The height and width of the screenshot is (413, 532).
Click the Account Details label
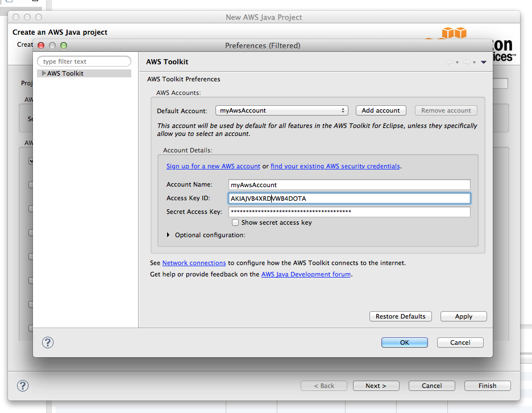[188, 150]
